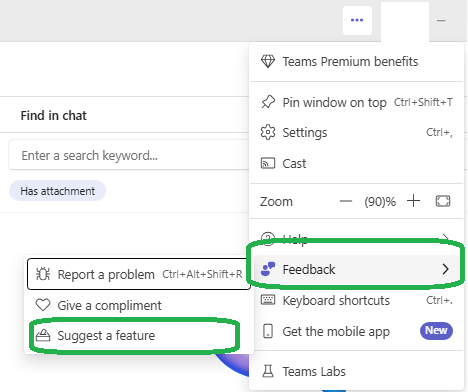468x392 pixels.
Task: Open Settings from the menu
Action: pos(356,133)
